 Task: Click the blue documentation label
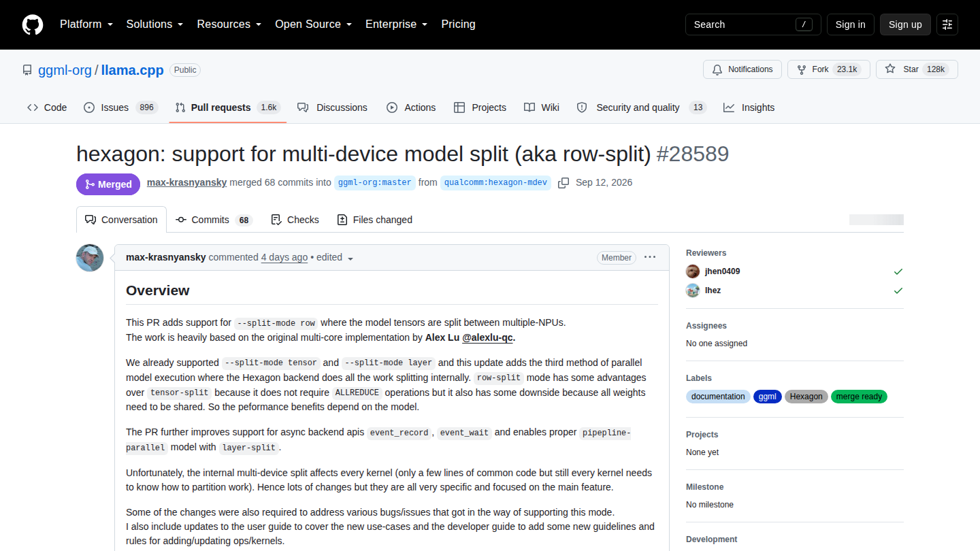pos(718,397)
